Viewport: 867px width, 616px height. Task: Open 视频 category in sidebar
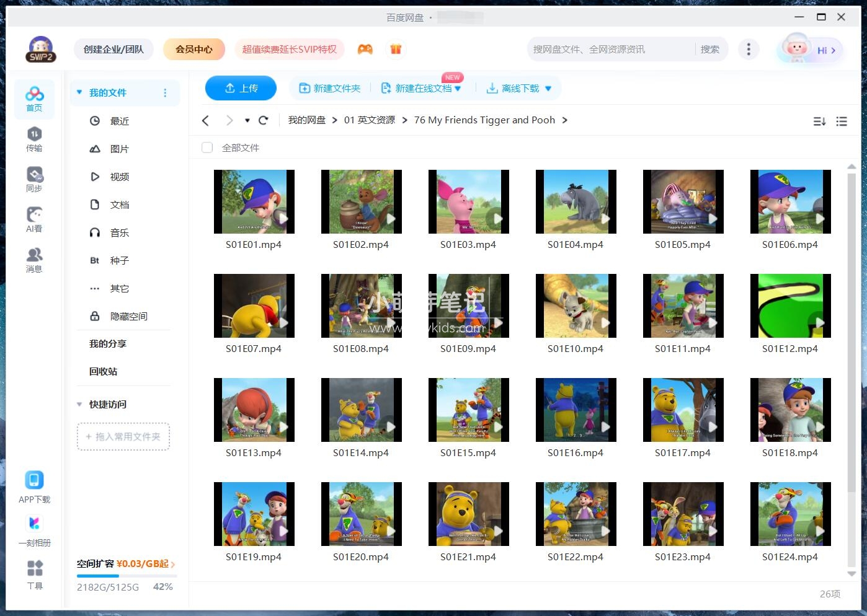click(119, 177)
